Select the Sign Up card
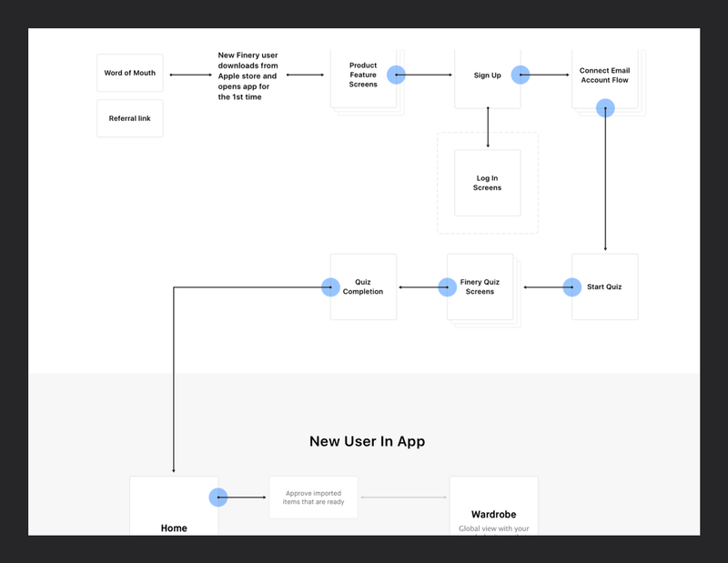This screenshot has width=728, height=563. pos(488,75)
